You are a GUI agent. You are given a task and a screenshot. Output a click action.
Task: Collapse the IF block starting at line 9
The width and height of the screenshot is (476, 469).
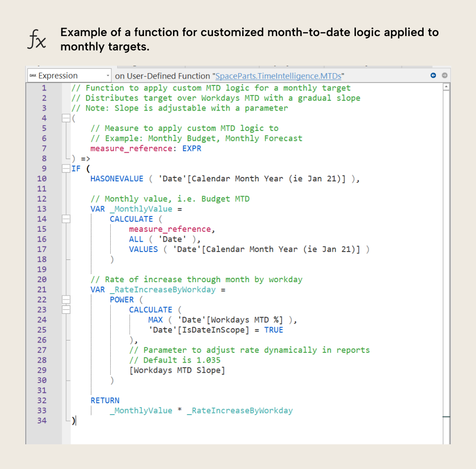[x=67, y=168]
